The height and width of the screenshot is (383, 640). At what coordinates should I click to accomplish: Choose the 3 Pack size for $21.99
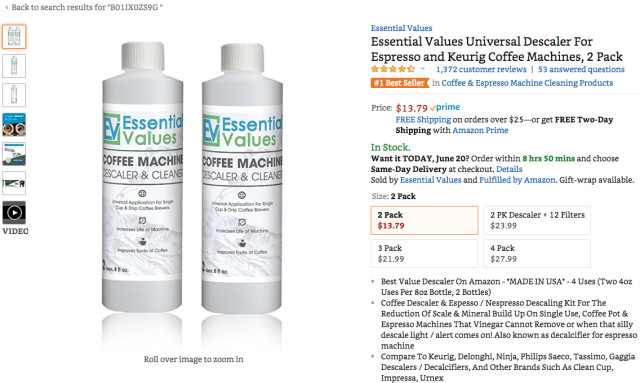pyautogui.click(x=424, y=254)
